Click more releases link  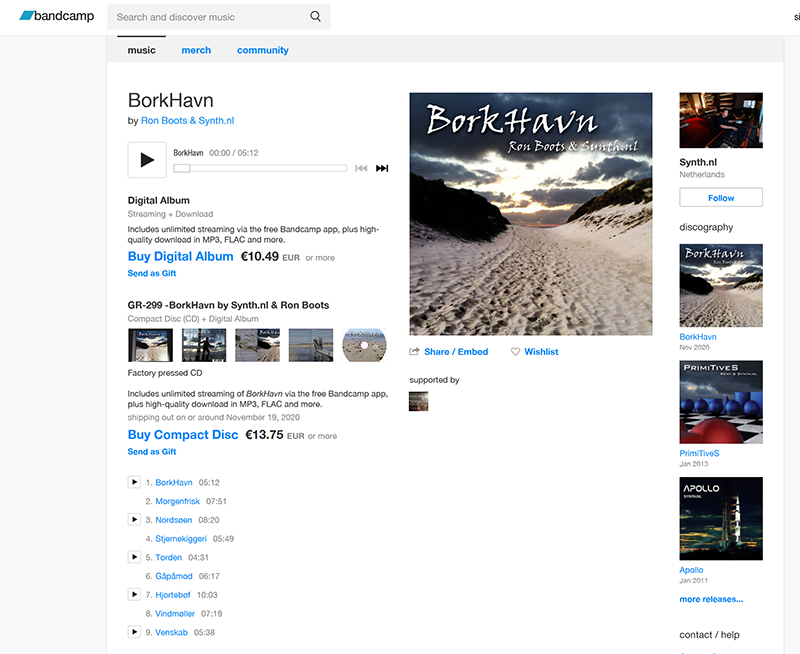pyautogui.click(x=711, y=599)
